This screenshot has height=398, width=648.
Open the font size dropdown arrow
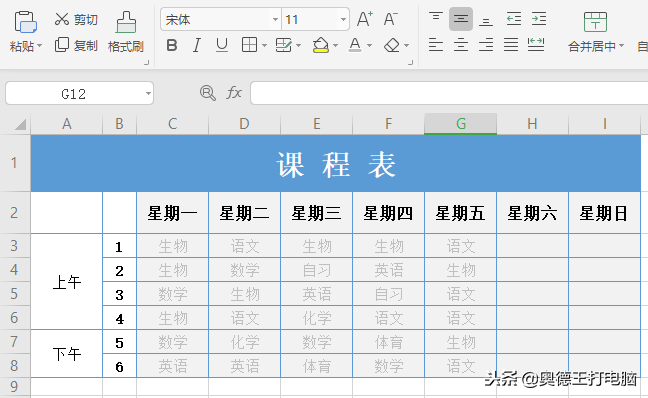pyautogui.click(x=343, y=19)
